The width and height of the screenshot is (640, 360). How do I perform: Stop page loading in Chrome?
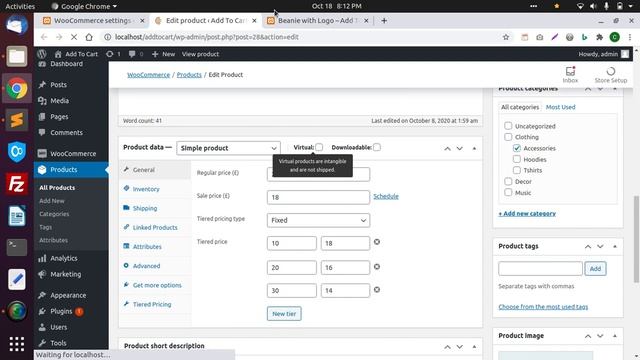coord(74,37)
